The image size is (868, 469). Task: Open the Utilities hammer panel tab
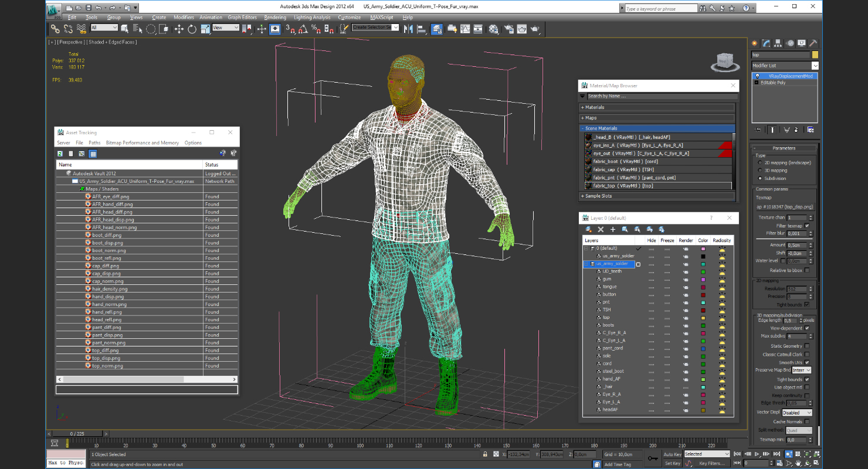[813, 43]
